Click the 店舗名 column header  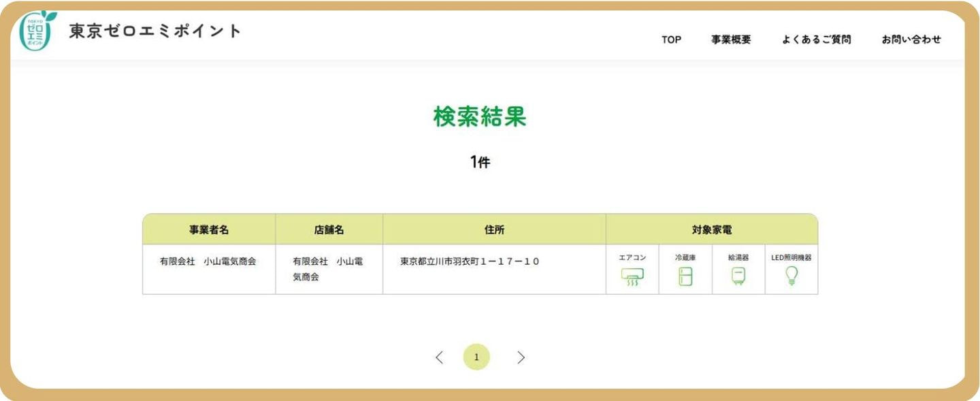click(x=329, y=229)
